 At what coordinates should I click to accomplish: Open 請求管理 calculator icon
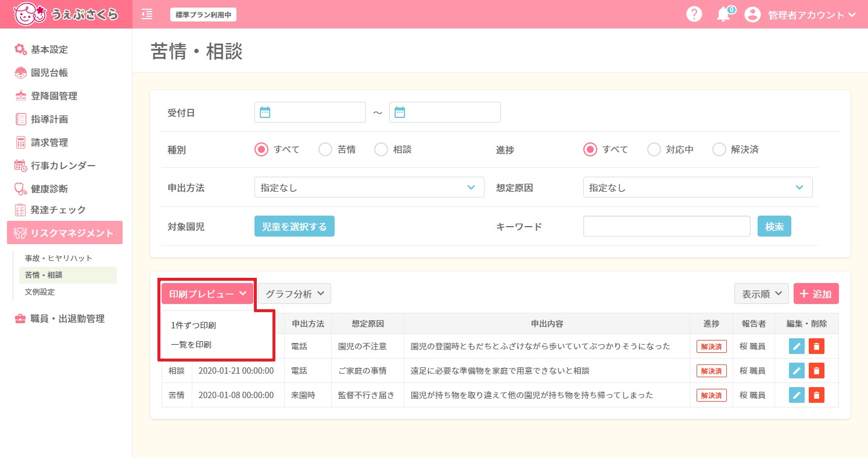(20, 142)
